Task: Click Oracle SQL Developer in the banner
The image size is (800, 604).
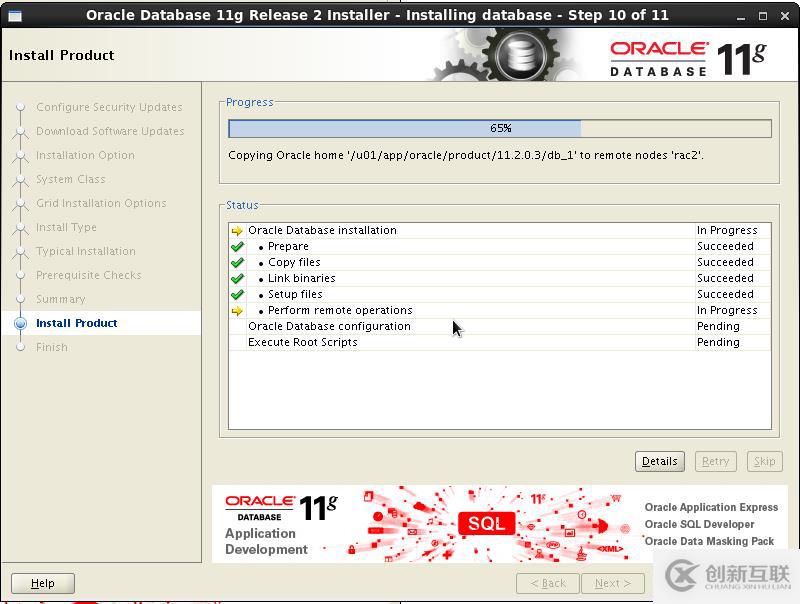Action: [699, 524]
